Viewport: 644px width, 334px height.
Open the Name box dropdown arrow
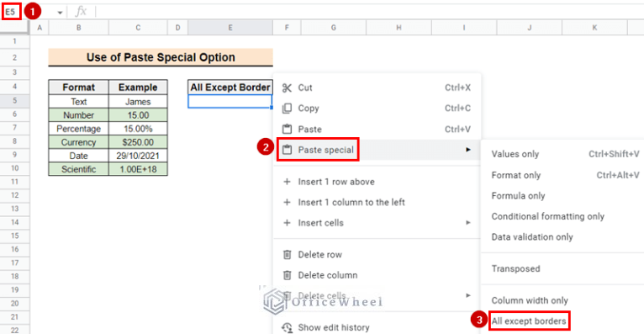tap(60, 13)
